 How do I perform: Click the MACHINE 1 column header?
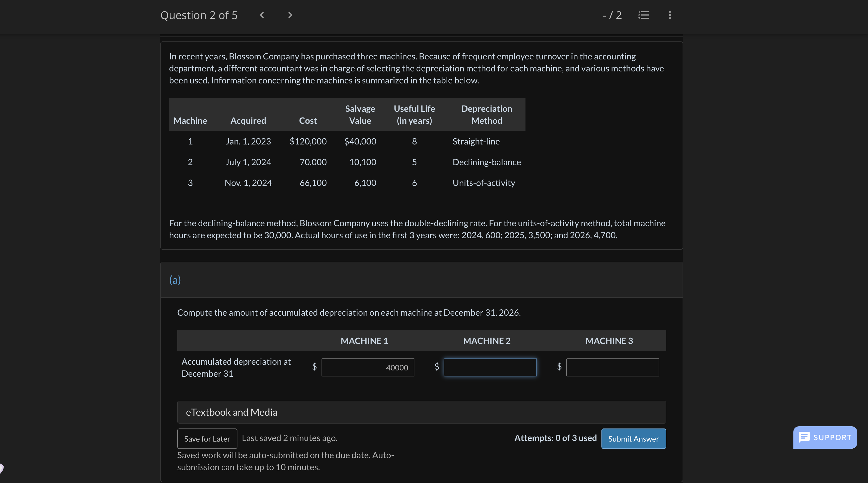point(364,341)
